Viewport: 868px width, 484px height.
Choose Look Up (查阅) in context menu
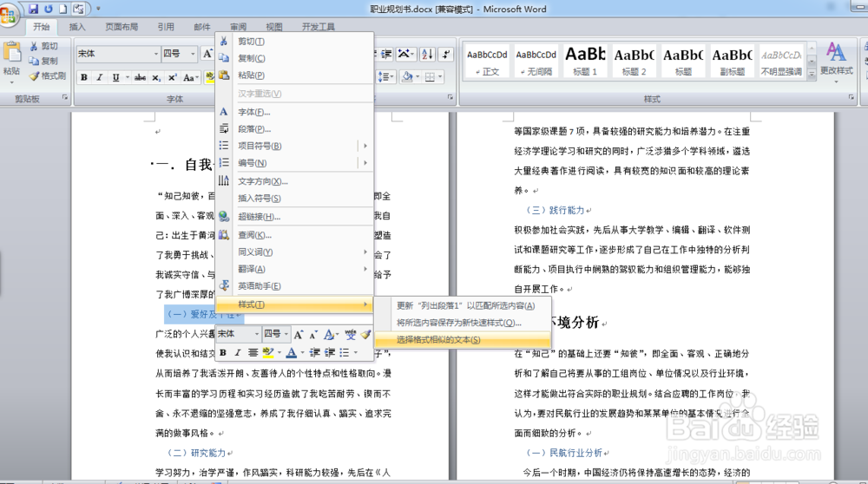[x=294, y=235]
